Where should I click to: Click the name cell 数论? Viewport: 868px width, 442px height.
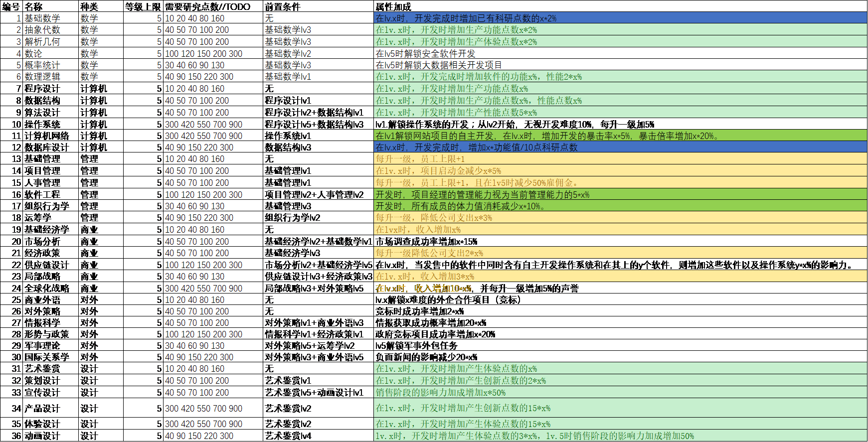[x=51, y=53]
